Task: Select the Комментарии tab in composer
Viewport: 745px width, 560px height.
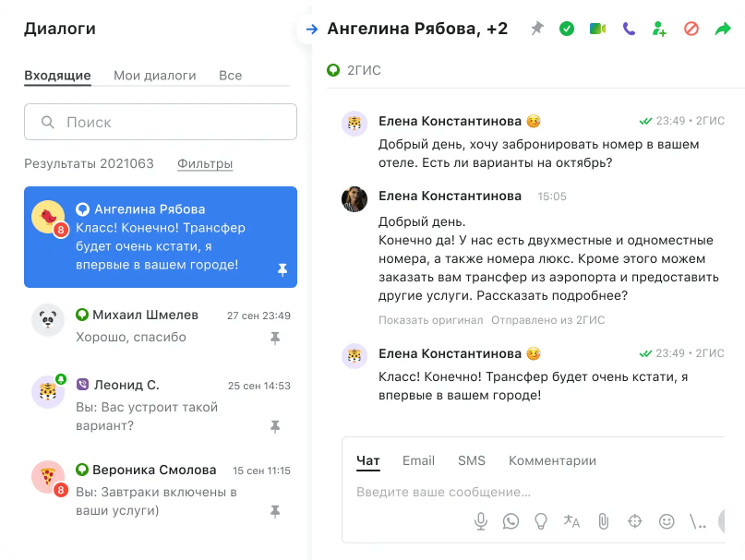Action: (553, 460)
